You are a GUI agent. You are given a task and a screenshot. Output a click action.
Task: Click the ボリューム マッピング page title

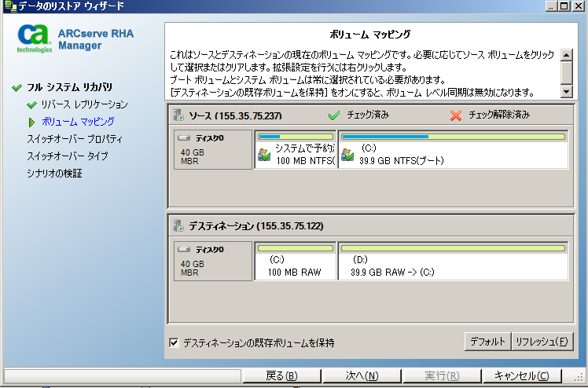(x=370, y=35)
